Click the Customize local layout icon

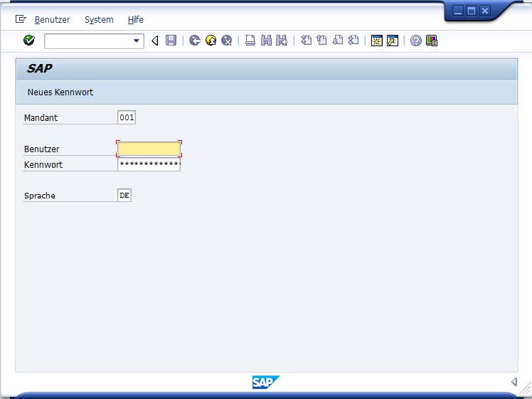click(x=432, y=41)
